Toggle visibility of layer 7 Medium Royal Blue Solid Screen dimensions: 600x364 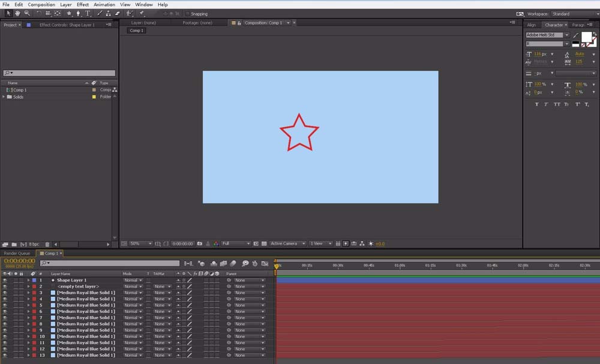[x=5, y=318]
